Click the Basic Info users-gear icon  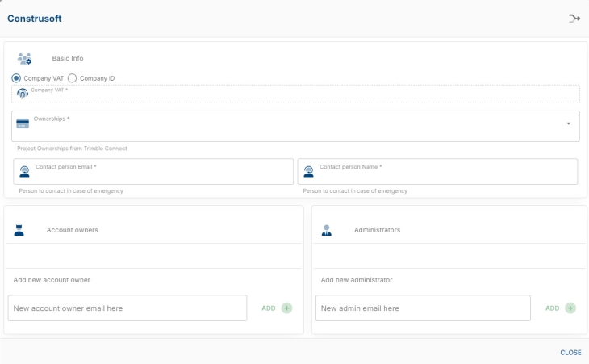click(24, 59)
